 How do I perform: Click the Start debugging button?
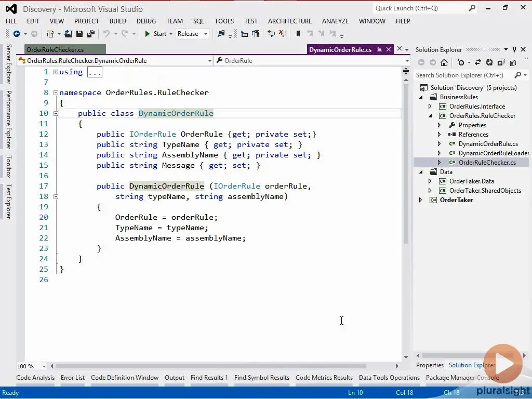[155, 34]
